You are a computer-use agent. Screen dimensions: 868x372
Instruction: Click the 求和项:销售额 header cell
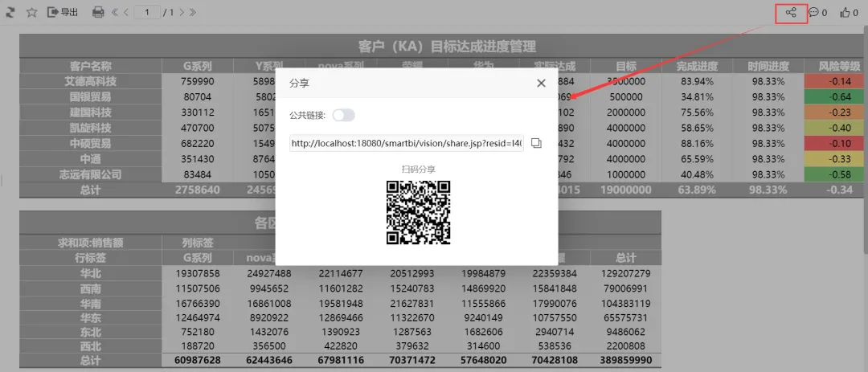[90, 243]
